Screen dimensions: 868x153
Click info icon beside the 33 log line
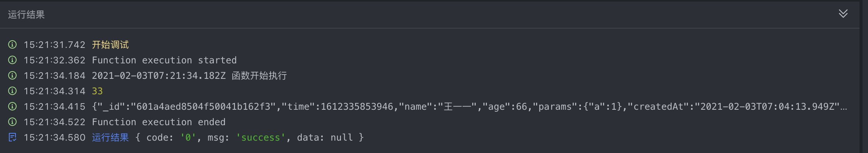12,91
